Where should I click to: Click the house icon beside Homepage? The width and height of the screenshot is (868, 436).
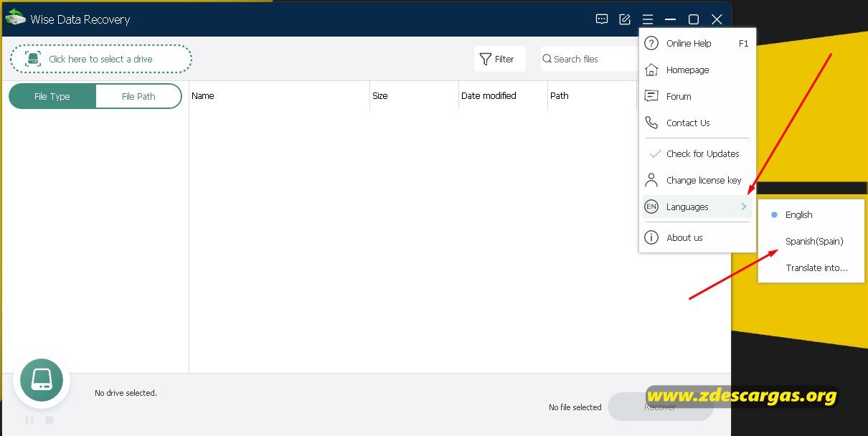coord(651,70)
